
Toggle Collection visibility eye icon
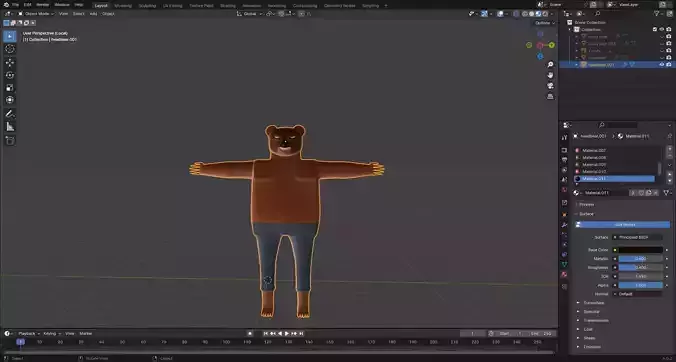661,29
